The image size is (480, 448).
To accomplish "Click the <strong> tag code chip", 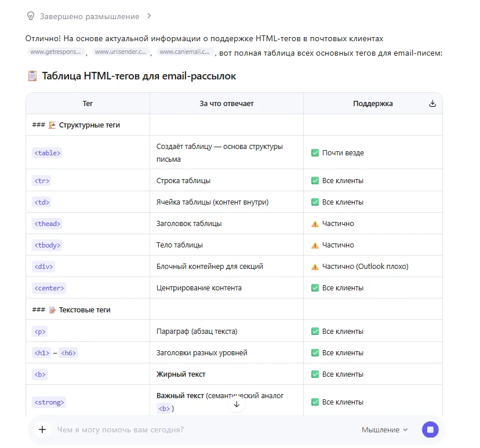I will [x=49, y=402].
